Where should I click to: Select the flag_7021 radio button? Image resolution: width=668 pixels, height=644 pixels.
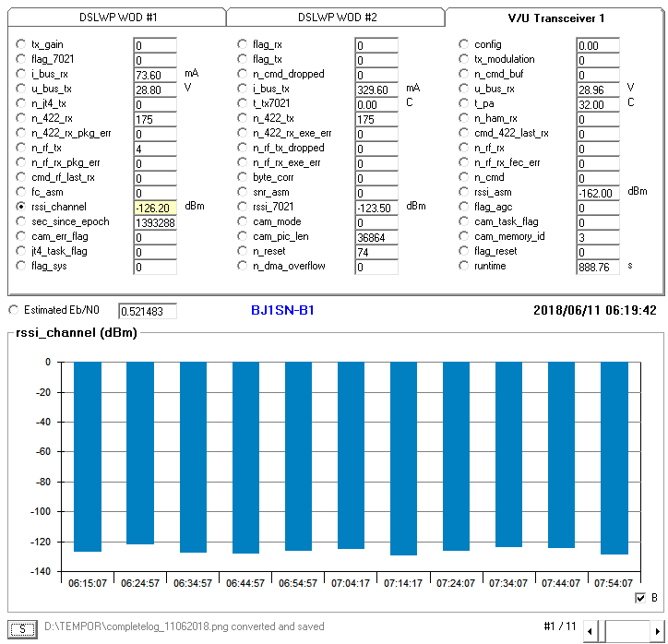(20, 59)
